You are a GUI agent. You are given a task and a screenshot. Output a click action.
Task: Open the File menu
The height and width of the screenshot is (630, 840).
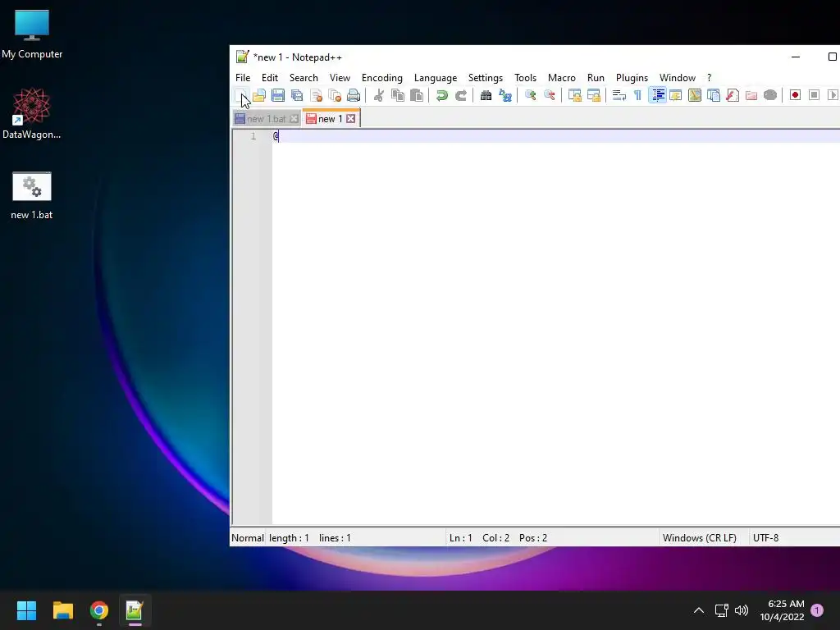point(243,78)
